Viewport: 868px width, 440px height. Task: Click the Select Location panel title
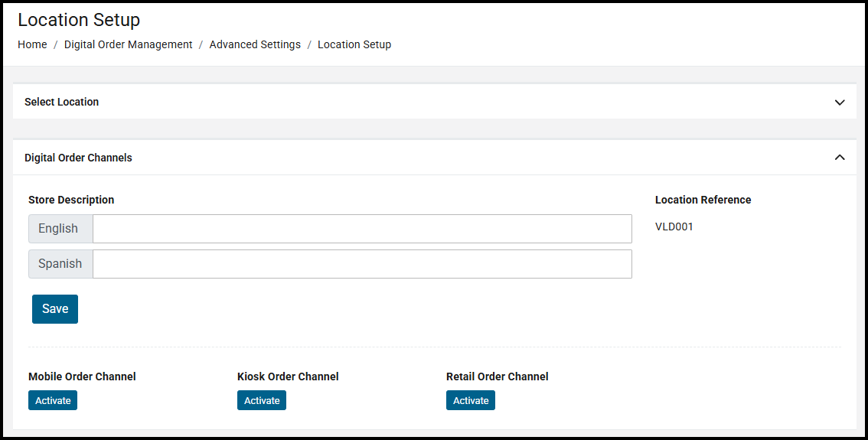61,102
